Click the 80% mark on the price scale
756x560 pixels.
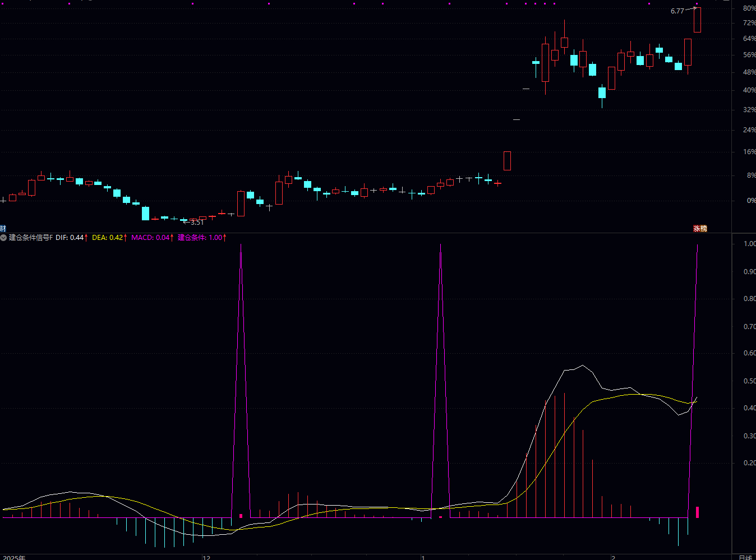749,8
